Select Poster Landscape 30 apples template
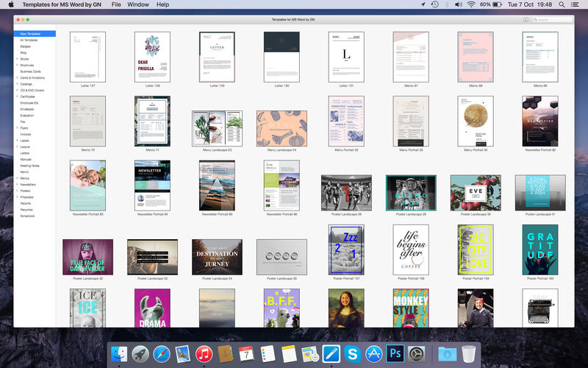This screenshot has height=368, width=588. pyautogui.click(x=476, y=193)
